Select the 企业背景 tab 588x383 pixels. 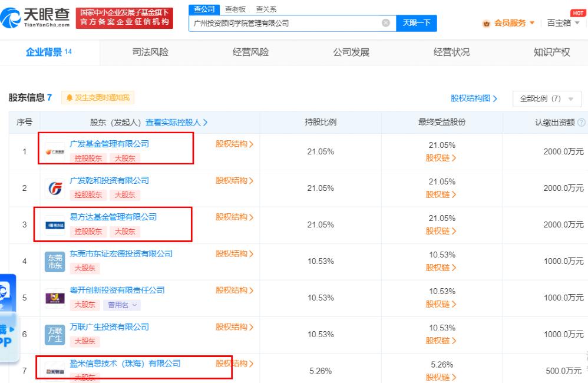48,52
